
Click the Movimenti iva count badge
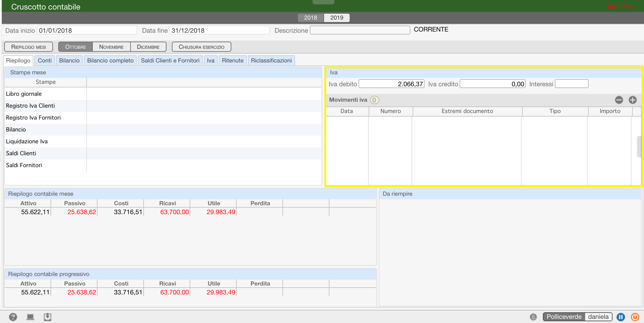[374, 100]
